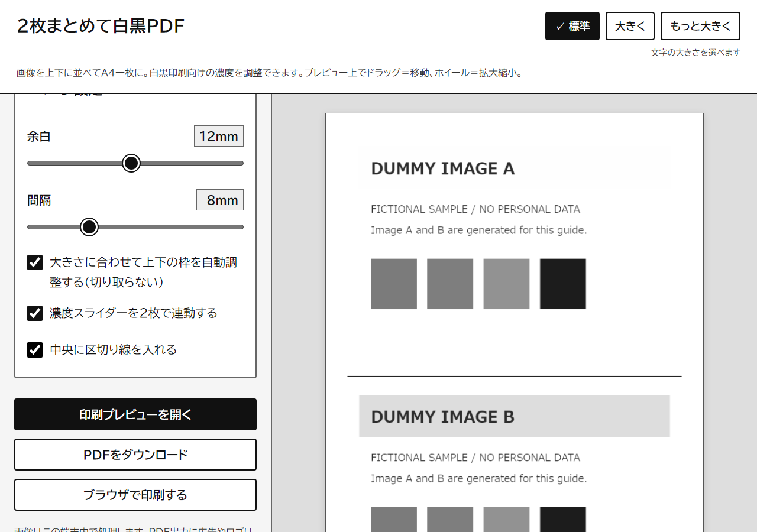Choose the もっと大きく text size
Screen dimensions: 757x532
point(700,26)
